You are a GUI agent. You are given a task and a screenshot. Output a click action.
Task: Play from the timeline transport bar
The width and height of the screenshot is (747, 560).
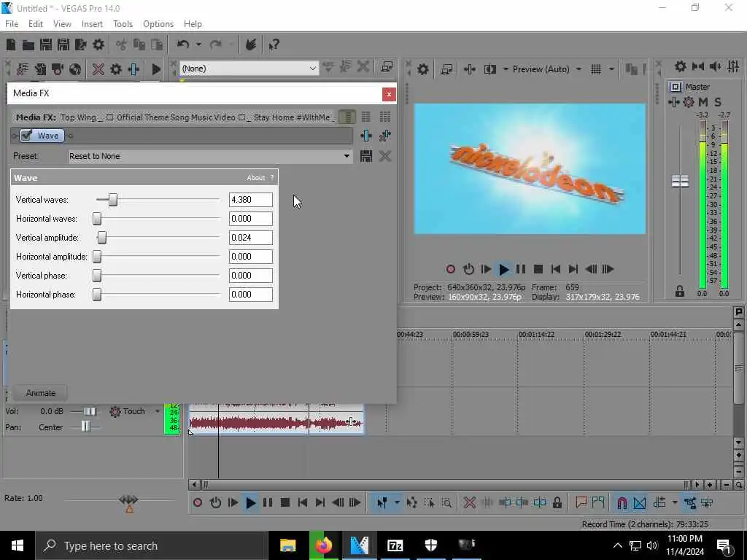tap(250, 502)
